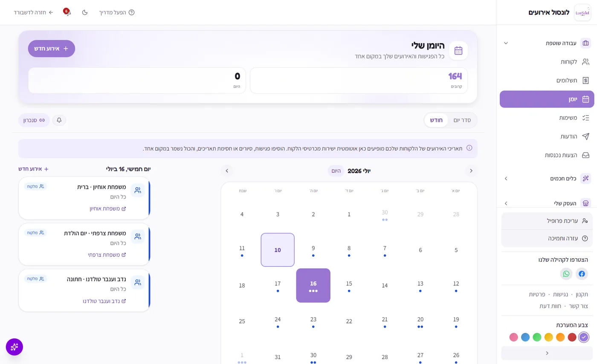Viewport: 597px width, 364px height.
Task: Select the blue system color swatch
Action: click(525, 337)
